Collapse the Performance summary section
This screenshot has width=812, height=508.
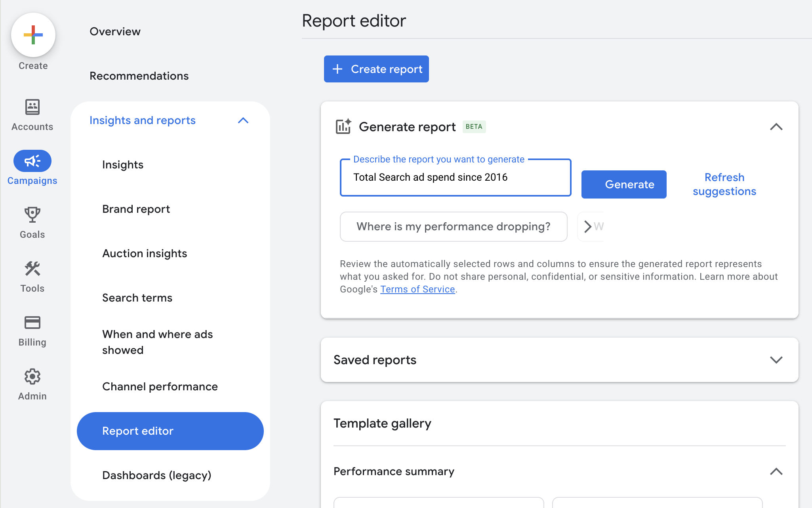tap(776, 472)
